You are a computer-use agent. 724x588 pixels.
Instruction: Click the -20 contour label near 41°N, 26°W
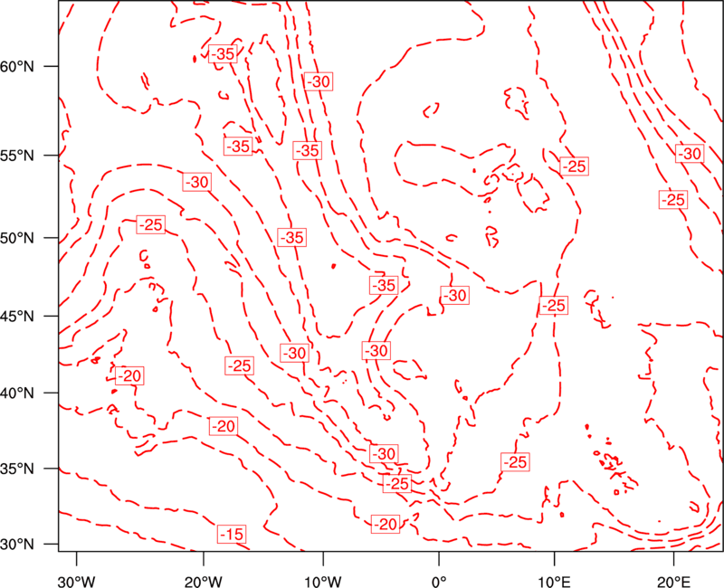tap(129, 375)
